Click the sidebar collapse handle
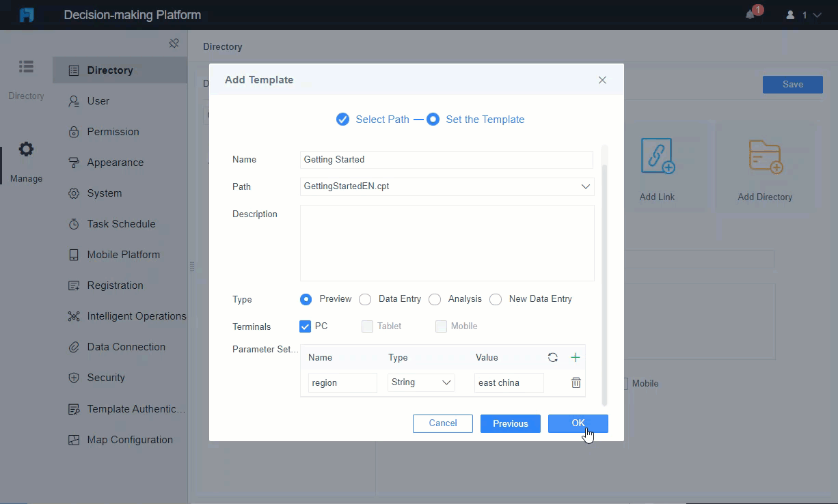The image size is (838, 504). point(192,267)
